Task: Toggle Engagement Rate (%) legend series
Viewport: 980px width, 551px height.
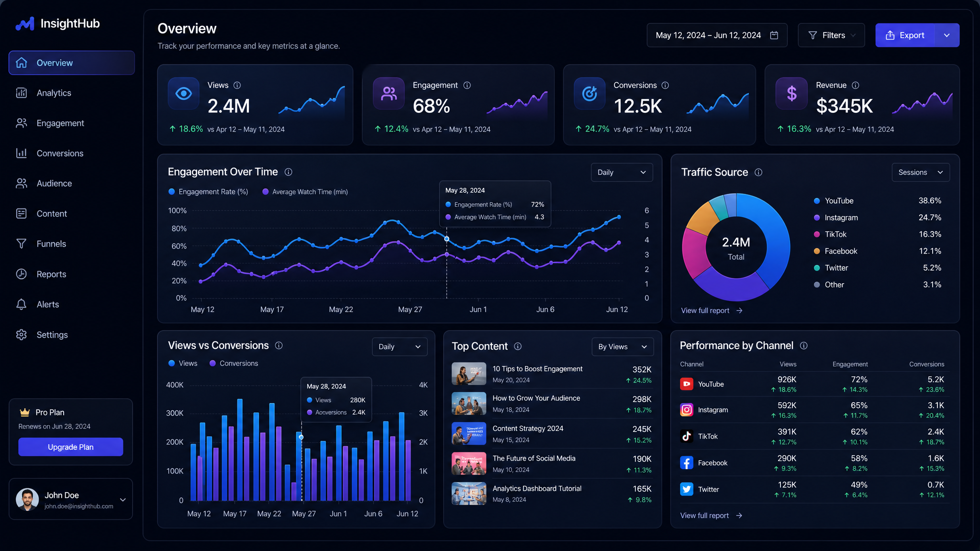Action: point(208,192)
